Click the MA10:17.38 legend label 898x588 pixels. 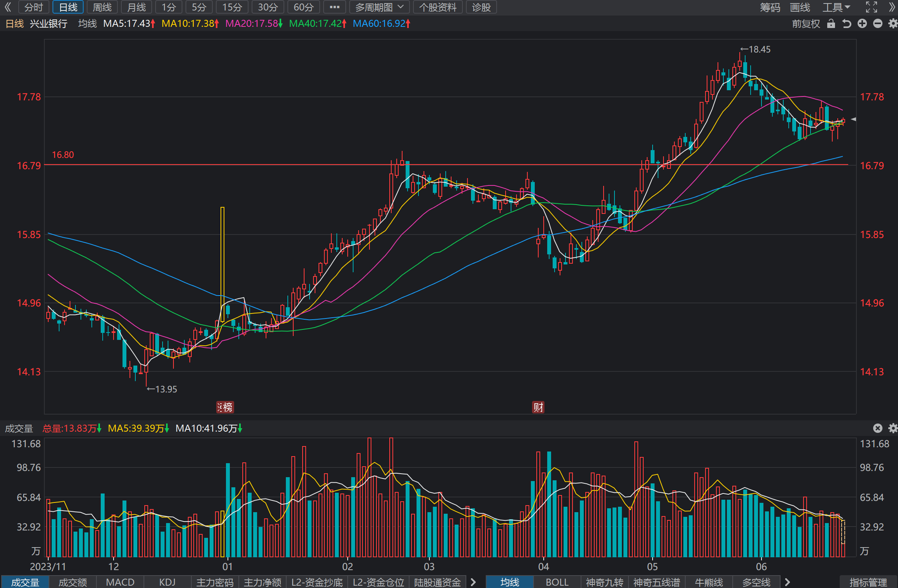pos(190,24)
